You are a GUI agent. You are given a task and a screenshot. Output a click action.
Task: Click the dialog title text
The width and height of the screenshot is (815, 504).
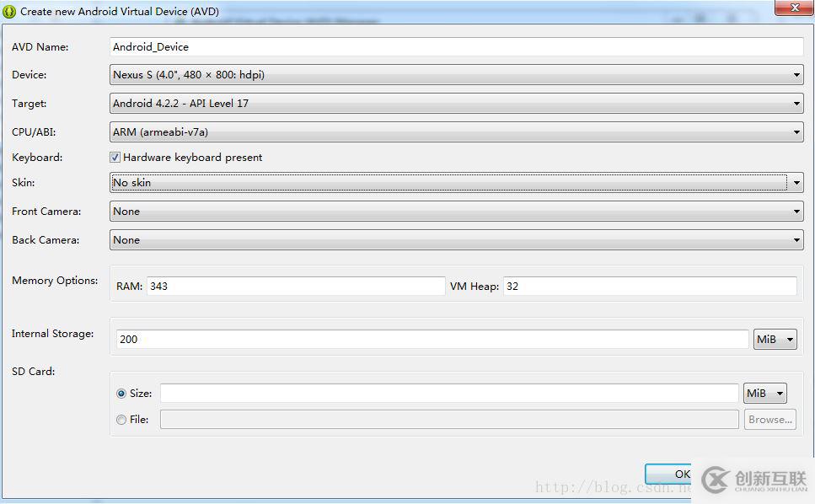120,12
